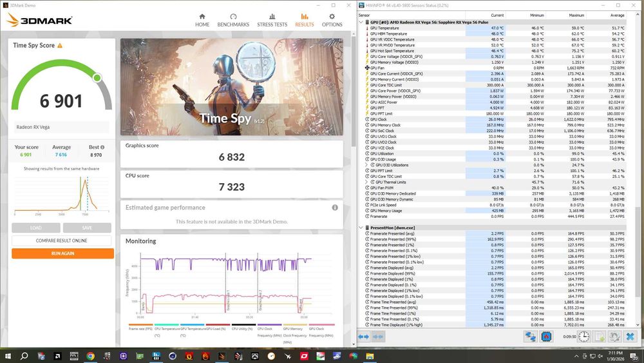Open Windows taskbar search
The height and width of the screenshot is (363, 644).
[24, 356]
